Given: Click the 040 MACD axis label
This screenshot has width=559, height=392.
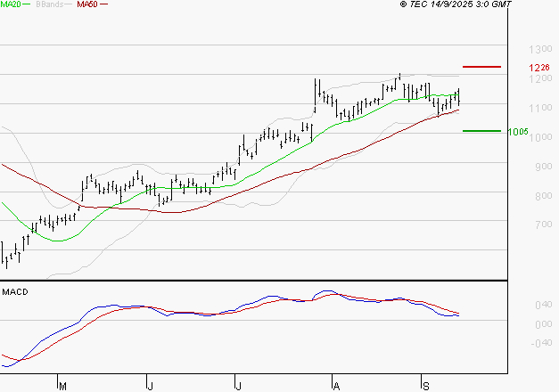Looking at the screenshot, I should [x=540, y=305].
